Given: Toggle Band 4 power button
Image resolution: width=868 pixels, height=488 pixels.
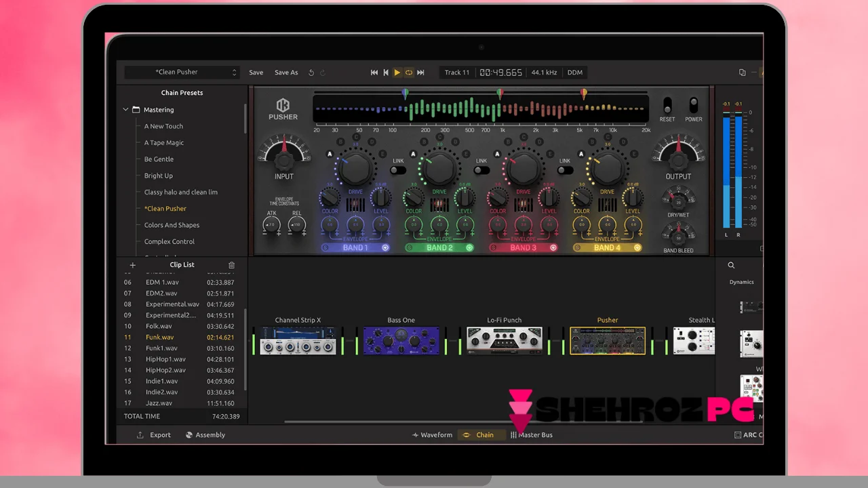Looking at the screenshot, I should [637, 248].
